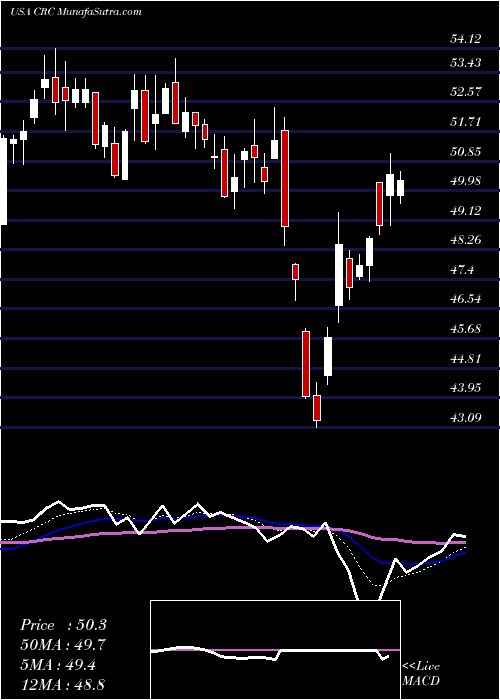
Task: Select the 51.71 price axis label
Action: pos(466,121)
